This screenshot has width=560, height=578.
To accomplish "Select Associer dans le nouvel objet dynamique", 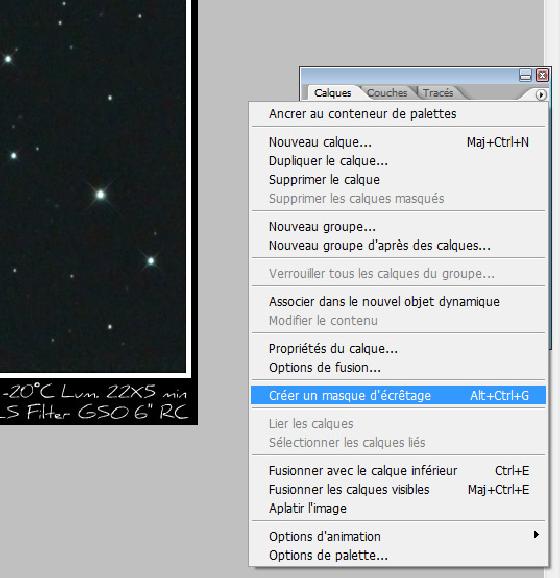I will (x=398, y=302).
